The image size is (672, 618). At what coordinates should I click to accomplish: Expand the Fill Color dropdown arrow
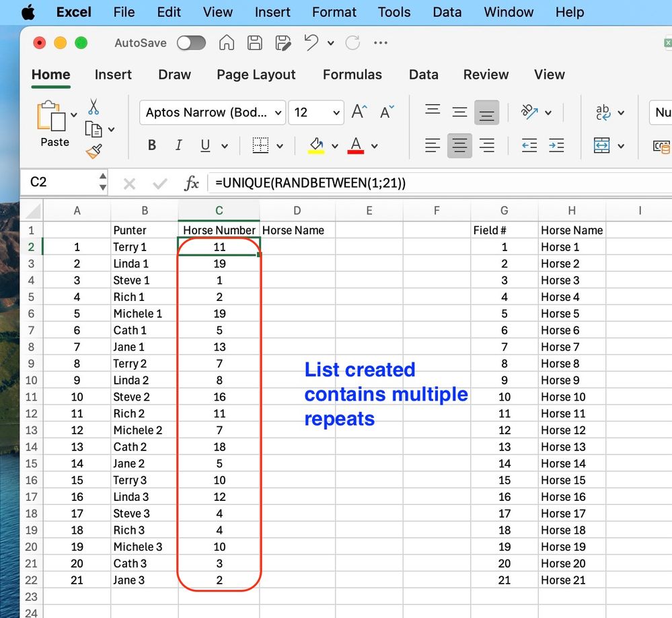pyautogui.click(x=335, y=146)
